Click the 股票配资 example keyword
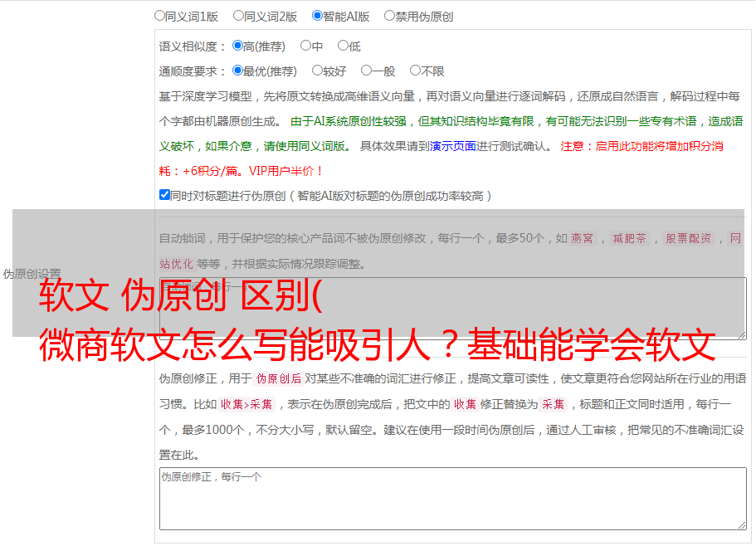 (x=688, y=238)
